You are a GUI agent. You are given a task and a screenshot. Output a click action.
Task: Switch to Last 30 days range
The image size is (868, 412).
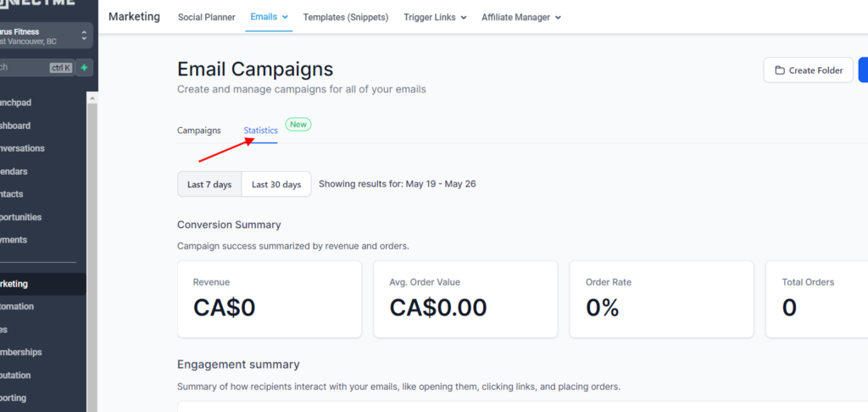tap(276, 185)
